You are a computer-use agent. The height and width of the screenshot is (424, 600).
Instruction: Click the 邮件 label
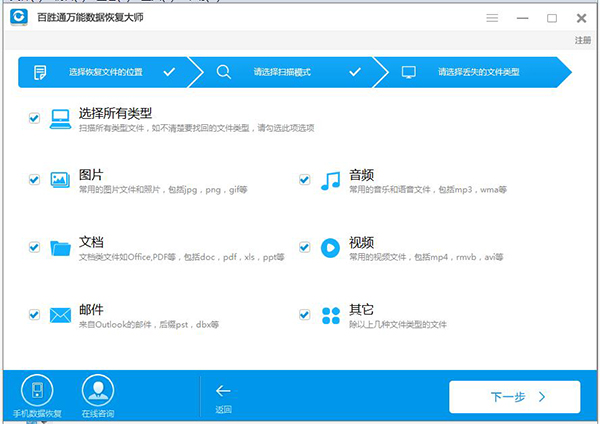coord(91,310)
